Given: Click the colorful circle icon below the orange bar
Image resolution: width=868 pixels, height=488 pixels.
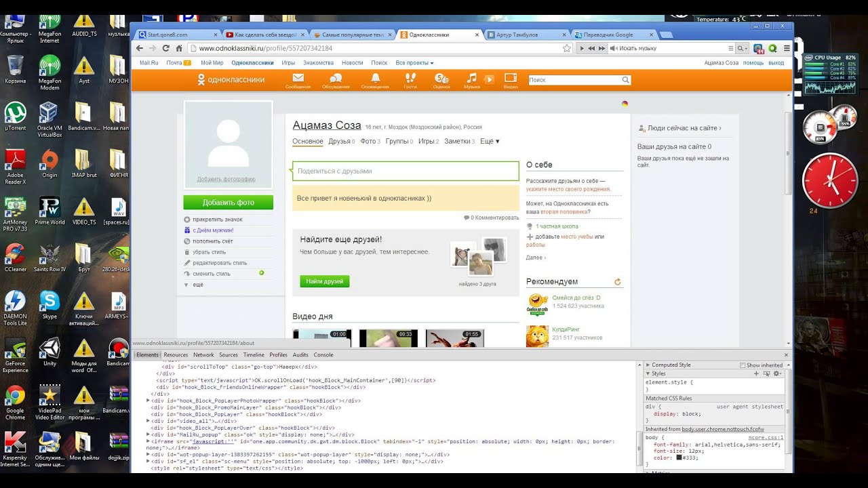Looking at the screenshot, I should 625,104.
